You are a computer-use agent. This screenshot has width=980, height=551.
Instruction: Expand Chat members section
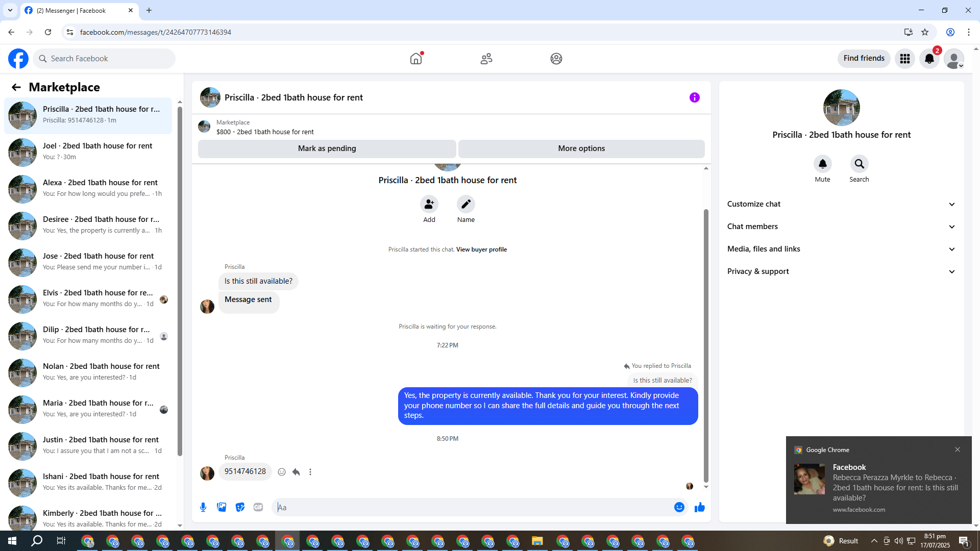click(841, 227)
